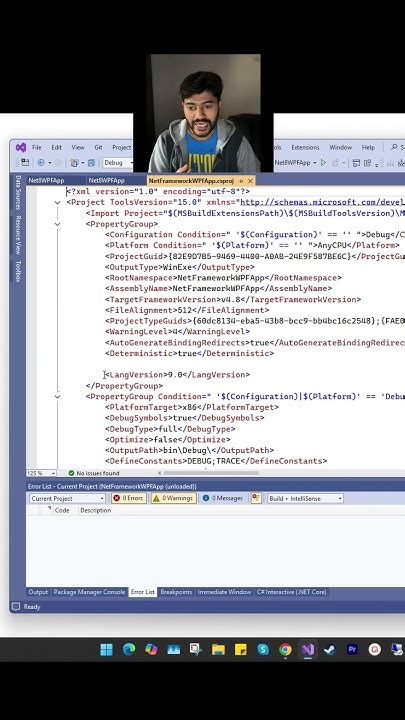This screenshot has height=720, width=405.
Task: Switch to Package Manager Console tab
Action: point(89,592)
